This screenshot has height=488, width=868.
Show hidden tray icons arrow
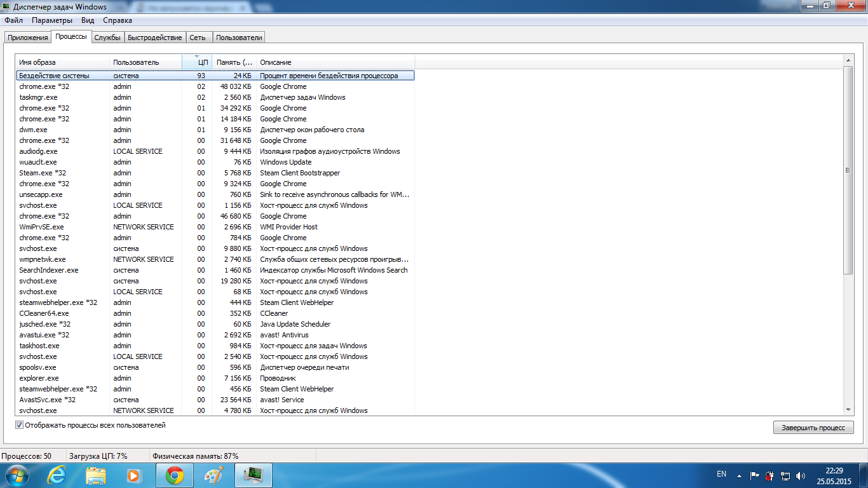click(739, 475)
